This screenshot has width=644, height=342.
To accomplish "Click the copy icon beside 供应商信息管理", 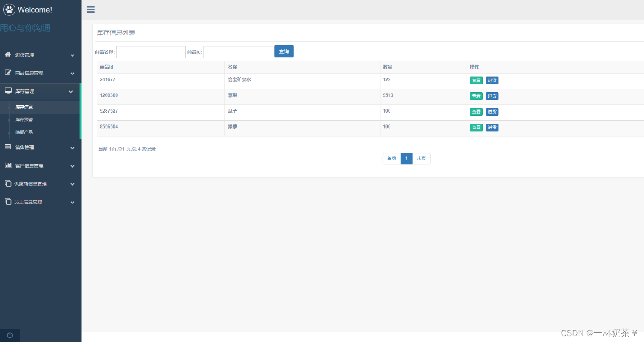I will pyautogui.click(x=8, y=183).
